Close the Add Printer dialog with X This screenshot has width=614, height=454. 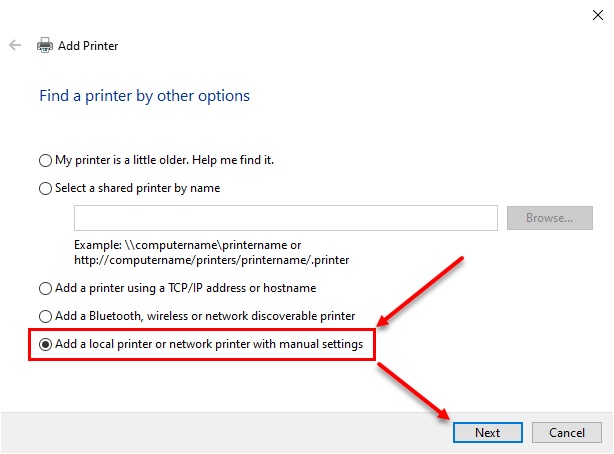(598, 15)
